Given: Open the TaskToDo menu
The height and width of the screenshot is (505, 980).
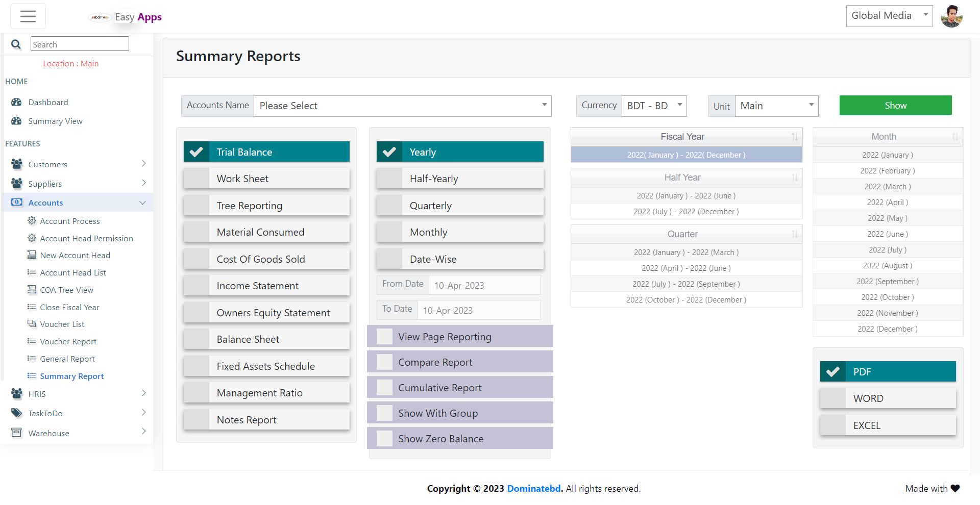Looking at the screenshot, I should click(45, 413).
